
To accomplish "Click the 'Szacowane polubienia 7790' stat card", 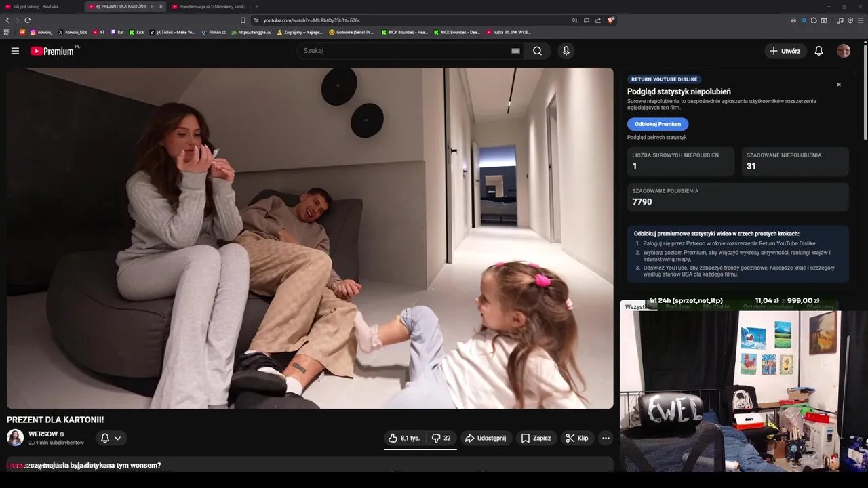I will pyautogui.click(x=738, y=197).
